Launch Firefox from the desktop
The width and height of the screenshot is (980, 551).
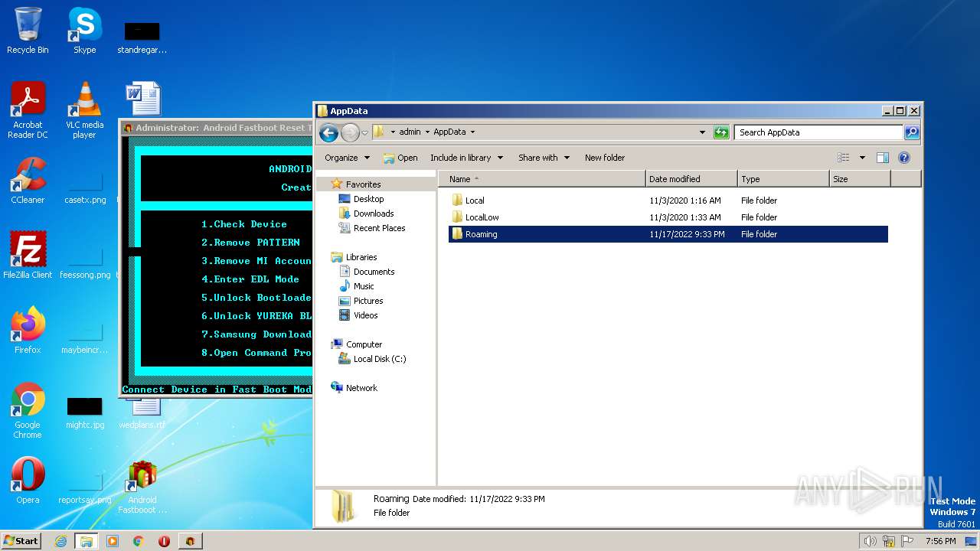pyautogui.click(x=28, y=331)
